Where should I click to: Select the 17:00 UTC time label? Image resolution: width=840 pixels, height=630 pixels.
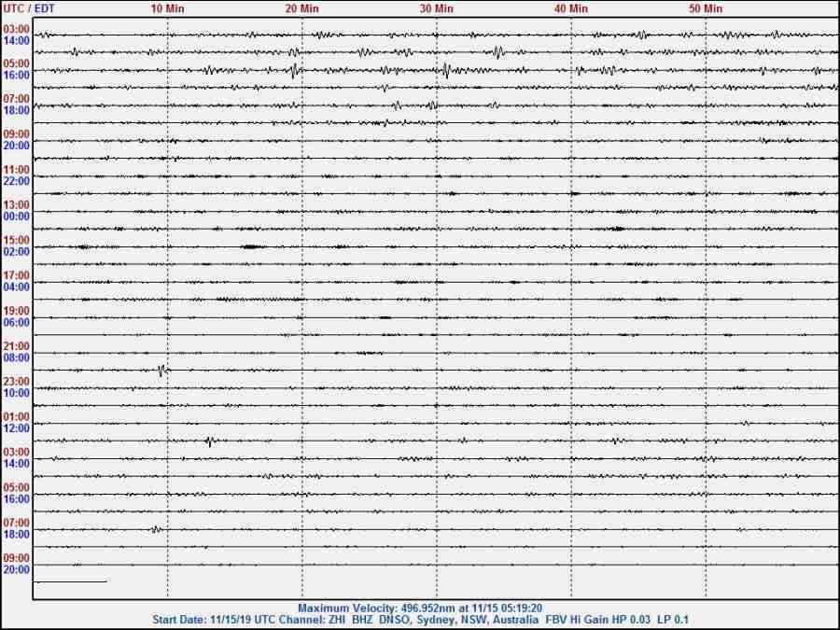[16, 276]
